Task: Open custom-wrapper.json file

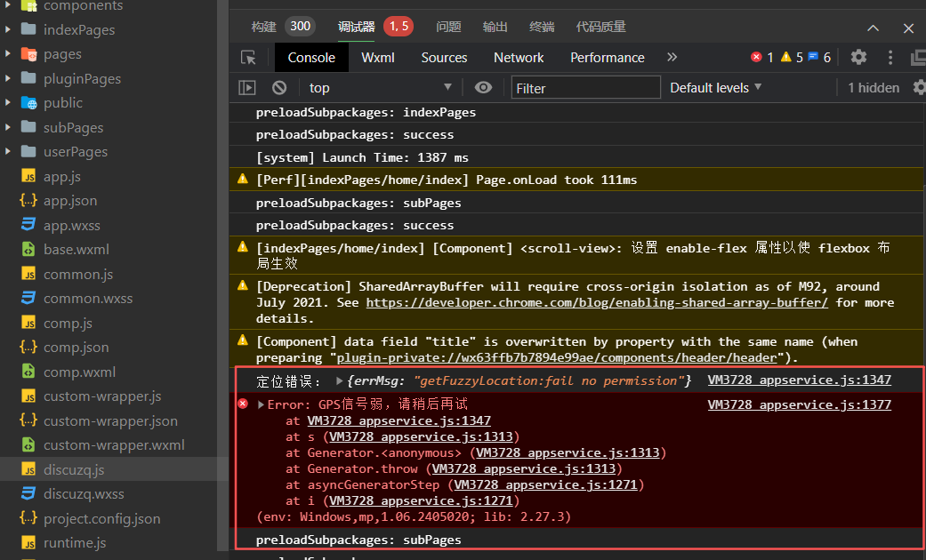Action: click(x=110, y=421)
